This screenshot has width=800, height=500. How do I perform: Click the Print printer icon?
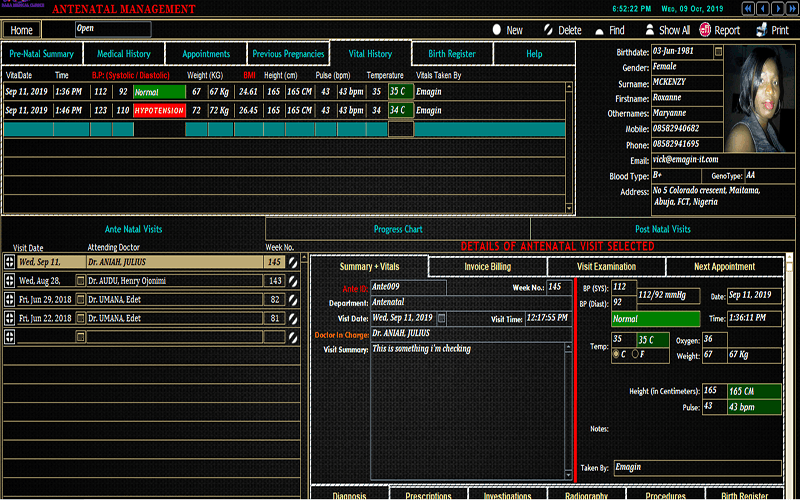tap(760, 30)
